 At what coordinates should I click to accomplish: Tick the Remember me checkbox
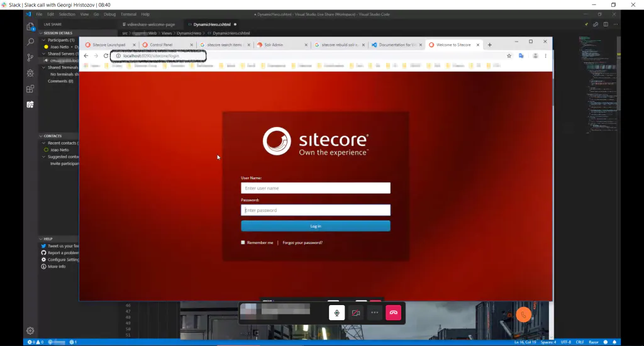tap(243, 242)
